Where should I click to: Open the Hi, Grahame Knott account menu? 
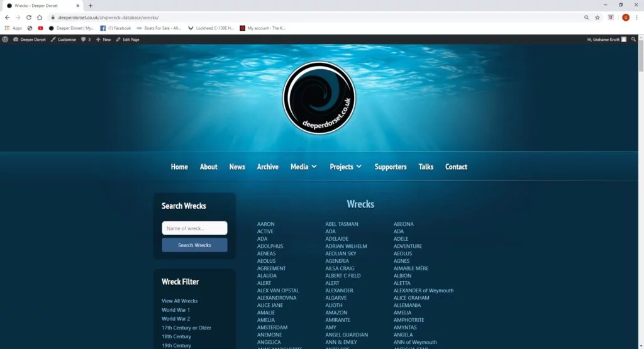[607, 40]
